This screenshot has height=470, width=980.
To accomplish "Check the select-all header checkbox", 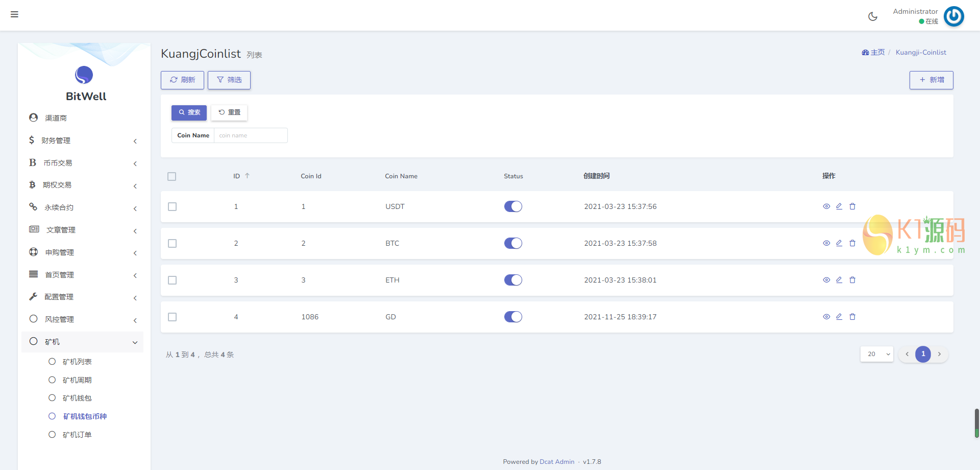I will (x=172, y=177).
